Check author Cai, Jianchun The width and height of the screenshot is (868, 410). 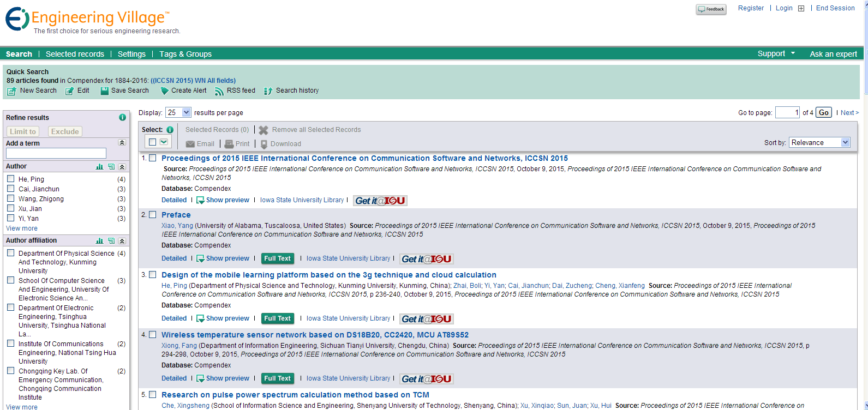pyautogui.click(x=10, y=188)
